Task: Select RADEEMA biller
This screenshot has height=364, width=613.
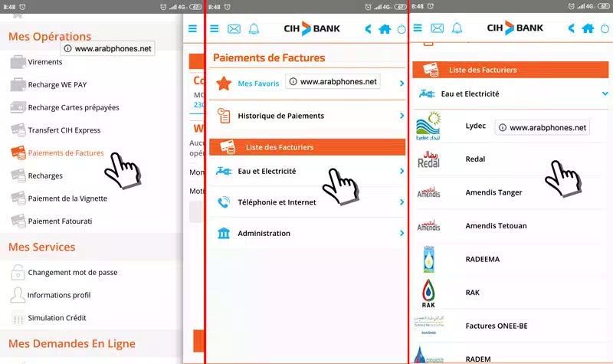Action: click(x=483, y=259)
